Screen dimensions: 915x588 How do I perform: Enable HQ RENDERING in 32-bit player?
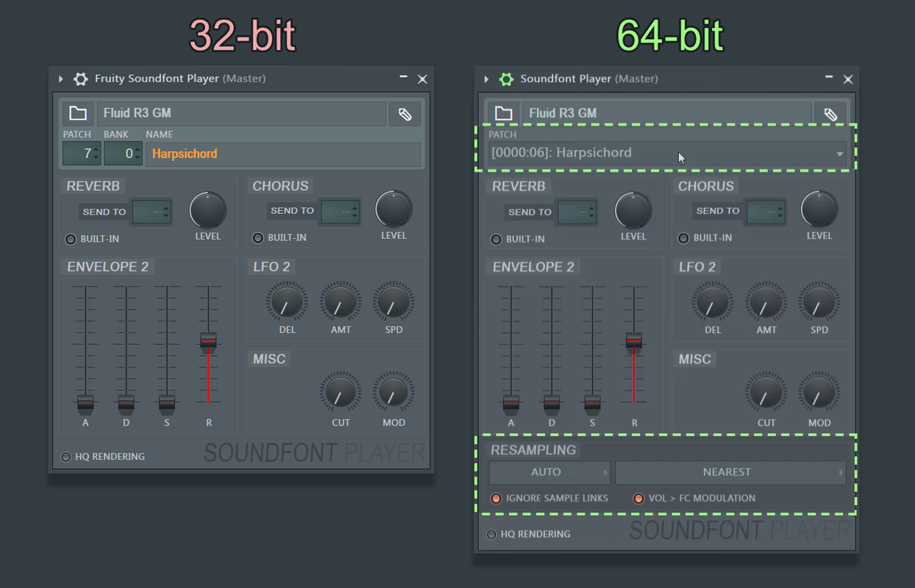[66, 456]
